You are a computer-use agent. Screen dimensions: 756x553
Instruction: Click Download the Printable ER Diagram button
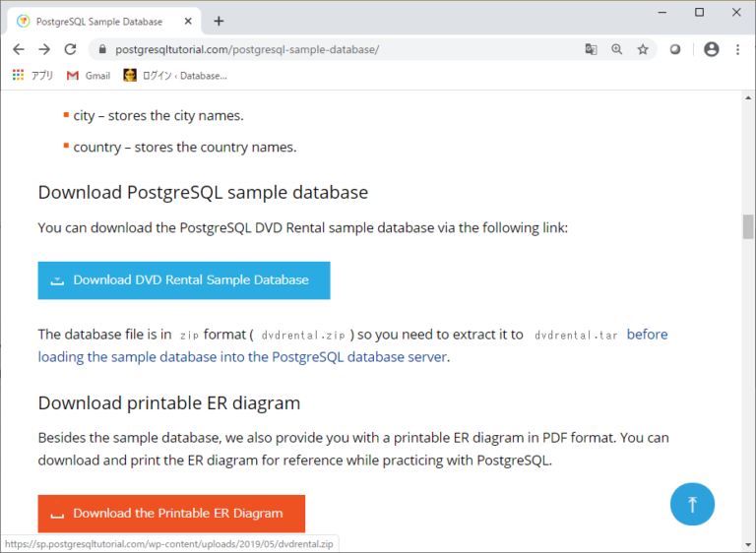pyautogui.click(x=171, y=514)
